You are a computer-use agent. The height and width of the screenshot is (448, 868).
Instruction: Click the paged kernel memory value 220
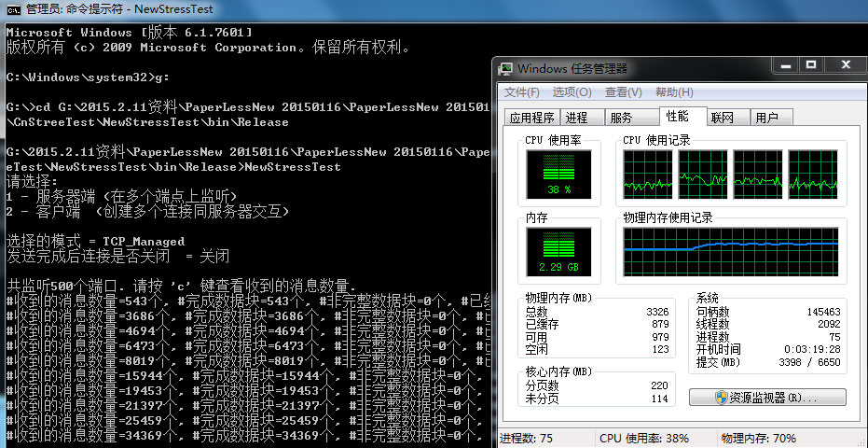tap(660, 385)
